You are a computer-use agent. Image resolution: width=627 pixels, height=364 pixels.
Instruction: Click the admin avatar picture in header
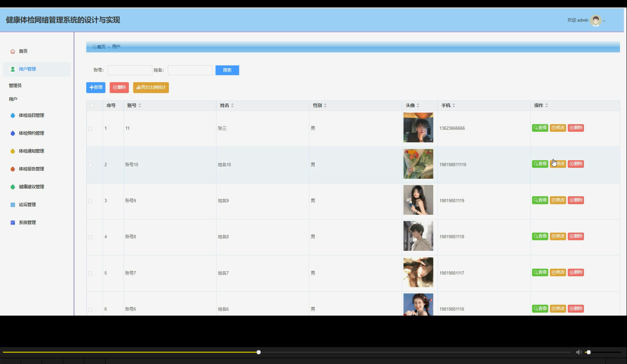point(596,20)
